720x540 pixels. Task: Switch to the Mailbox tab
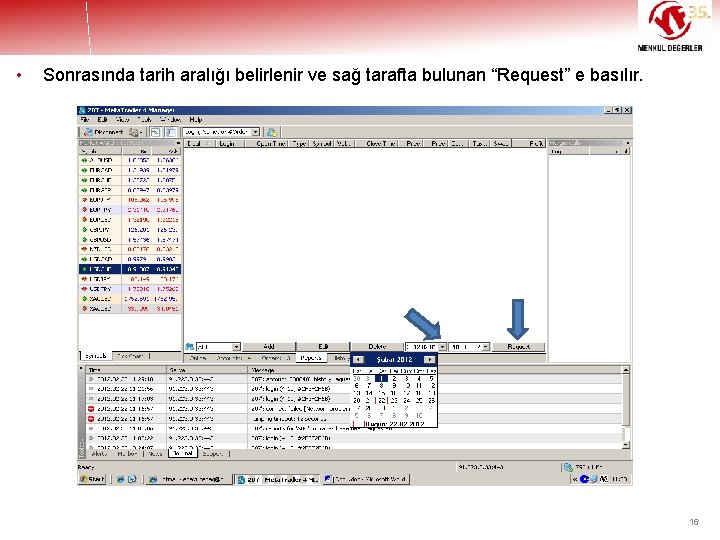pyautogui.click(x=127, y=454)
